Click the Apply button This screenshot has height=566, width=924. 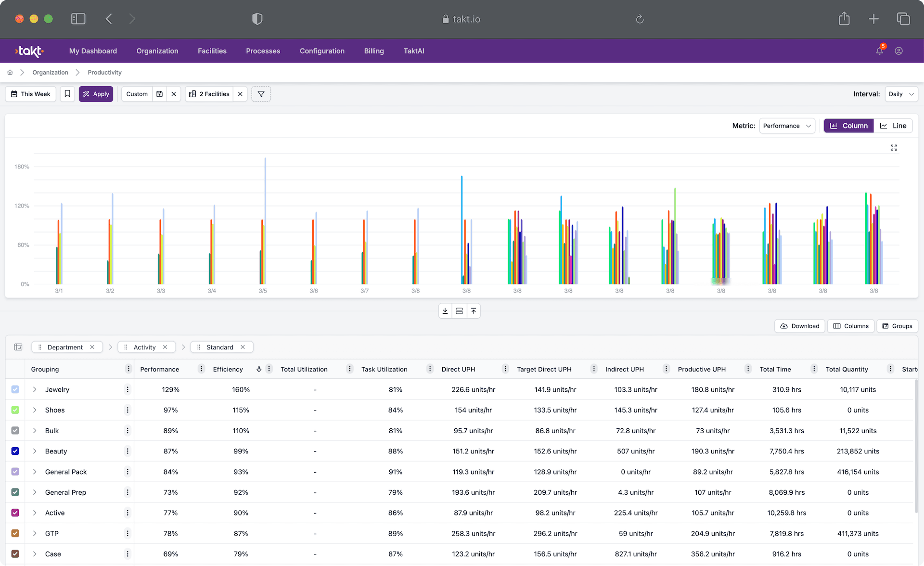(x=96, y=94)
